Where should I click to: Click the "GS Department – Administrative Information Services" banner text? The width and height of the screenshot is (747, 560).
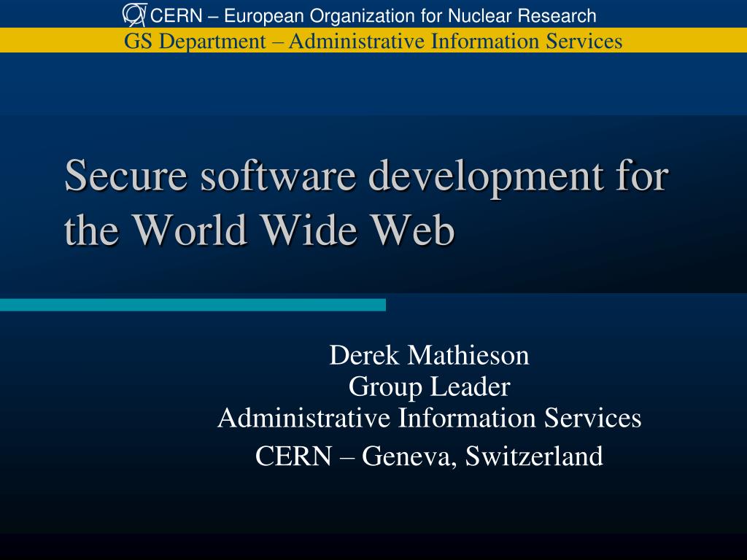pyautogui.click(x=373, y=41)
